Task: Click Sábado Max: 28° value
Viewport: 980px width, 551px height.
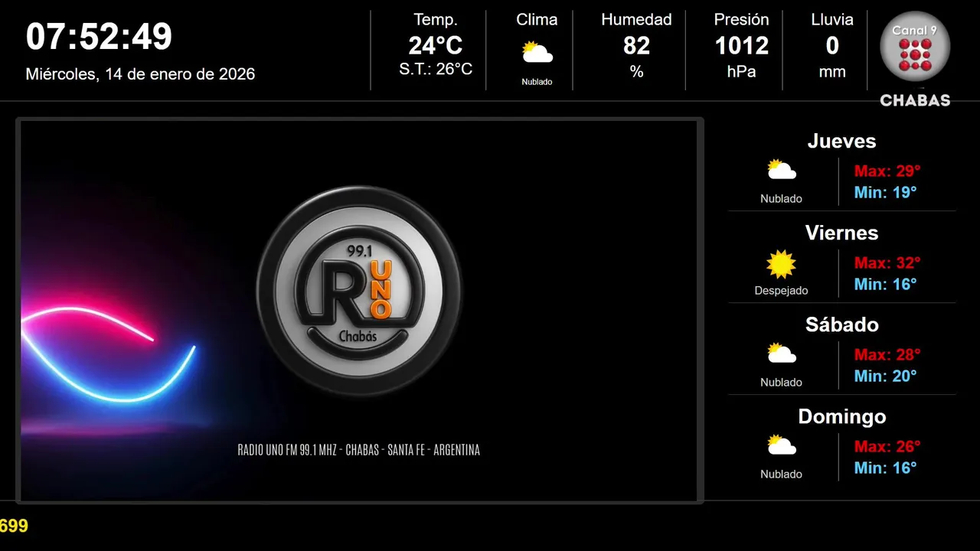Action: 887,354
